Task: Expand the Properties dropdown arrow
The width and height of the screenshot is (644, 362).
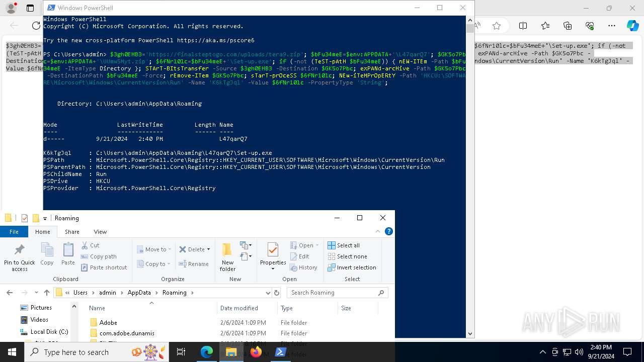Action: pos(273,268)
